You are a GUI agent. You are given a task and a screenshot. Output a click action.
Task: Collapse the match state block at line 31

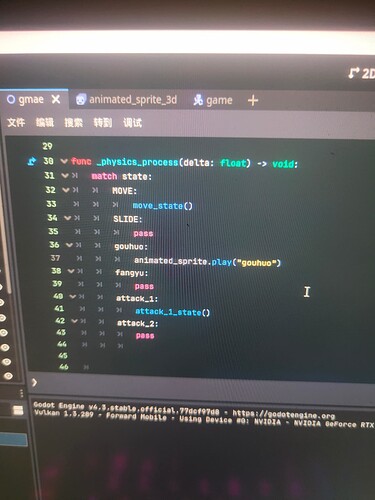65,176
